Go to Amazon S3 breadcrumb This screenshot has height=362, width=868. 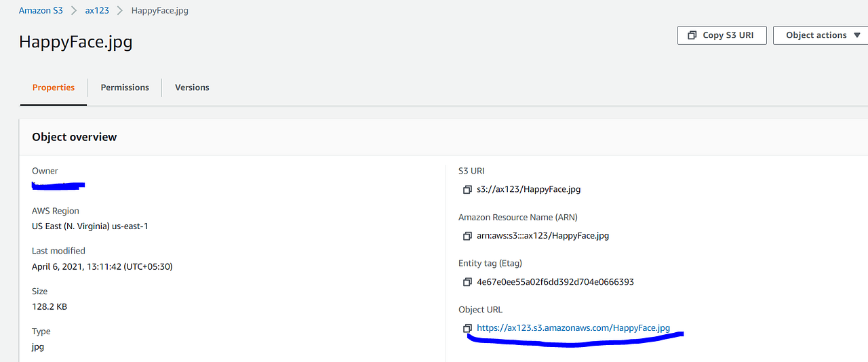[41, 11]
